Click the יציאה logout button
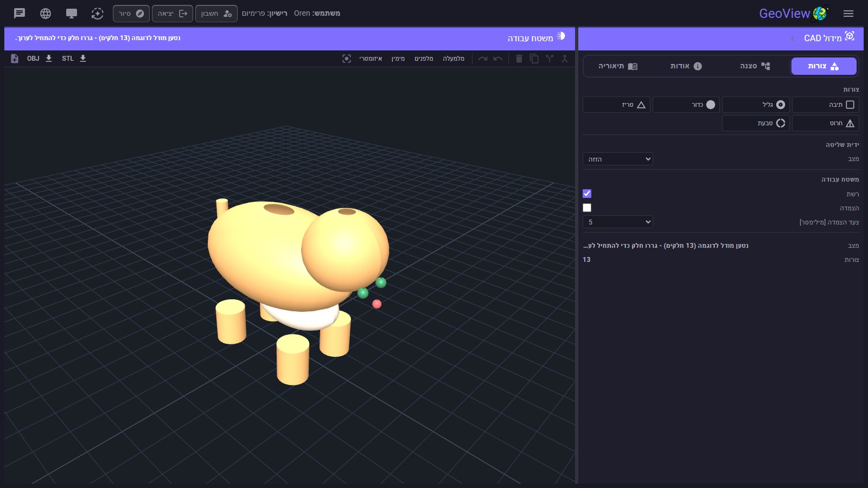Image resolution: width=868 pixels, height=488 pixels. [173, 14]
